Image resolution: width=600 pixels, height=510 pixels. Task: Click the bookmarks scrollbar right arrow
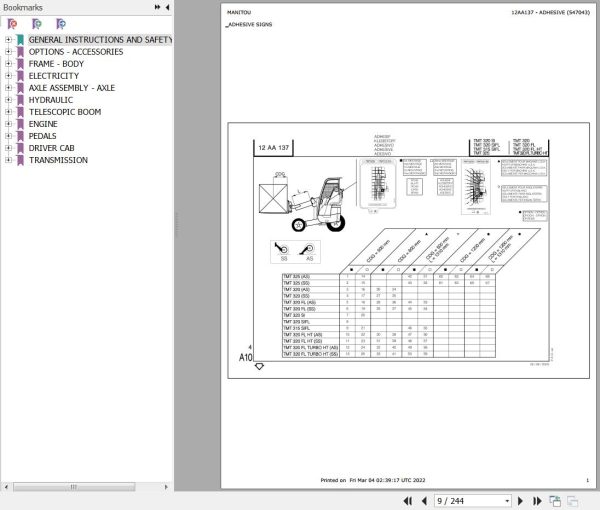(x=166, y=487)
